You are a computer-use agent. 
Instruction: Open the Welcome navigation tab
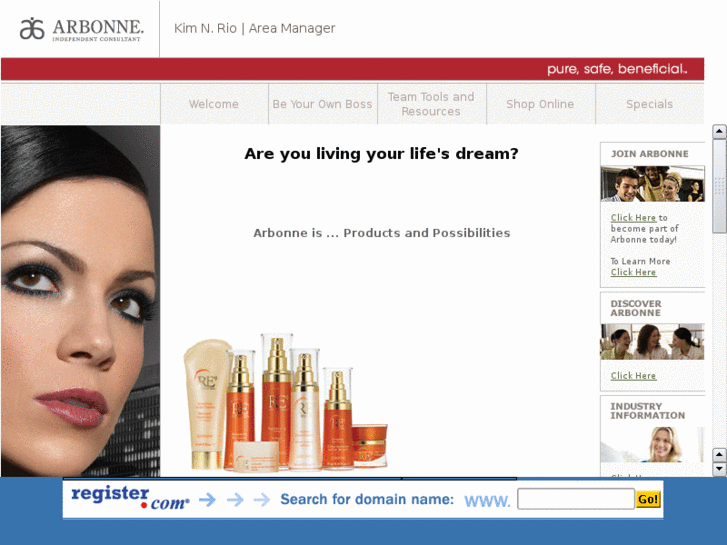214,104
